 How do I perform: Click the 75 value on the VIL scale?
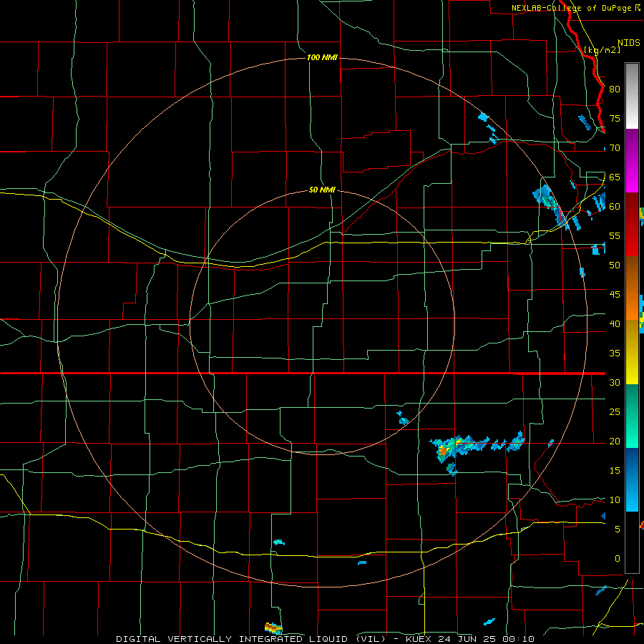(x=615, y=118)
